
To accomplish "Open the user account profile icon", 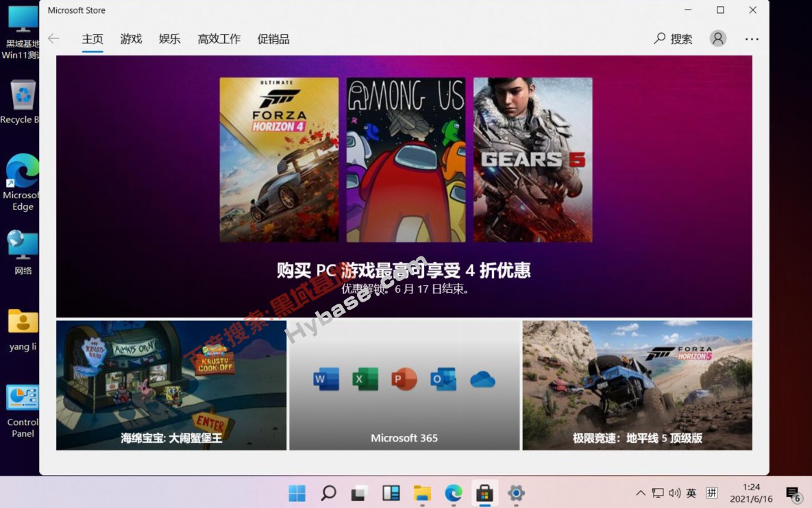I will tap(717, 38).
